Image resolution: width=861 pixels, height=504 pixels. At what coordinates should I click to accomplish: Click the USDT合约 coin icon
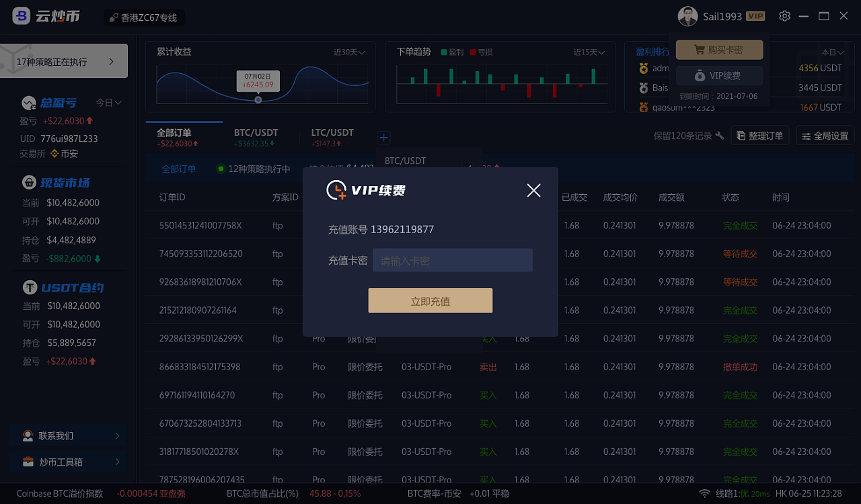coord(29,287)
